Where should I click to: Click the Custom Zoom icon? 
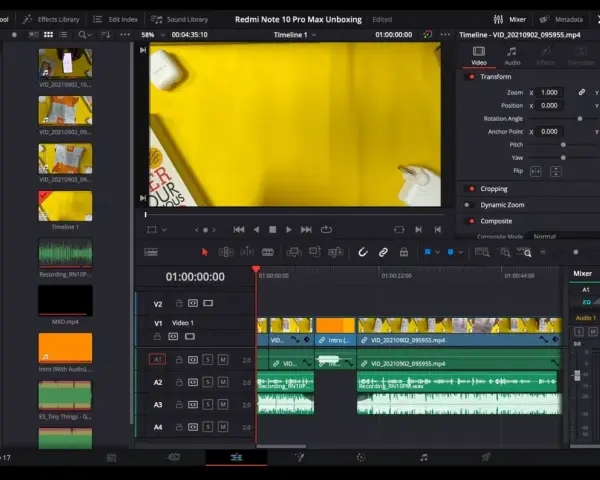coord(524,252)
